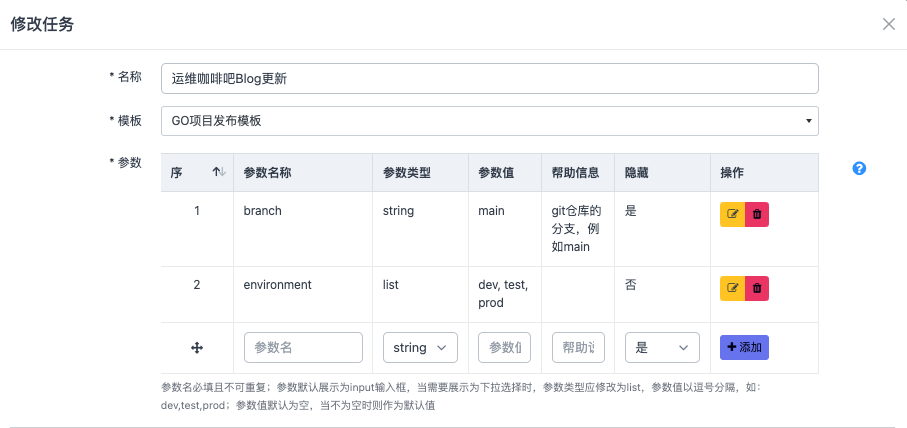Select the environment parameter name cell
The image size is (907, 428).
click(278, 285)
